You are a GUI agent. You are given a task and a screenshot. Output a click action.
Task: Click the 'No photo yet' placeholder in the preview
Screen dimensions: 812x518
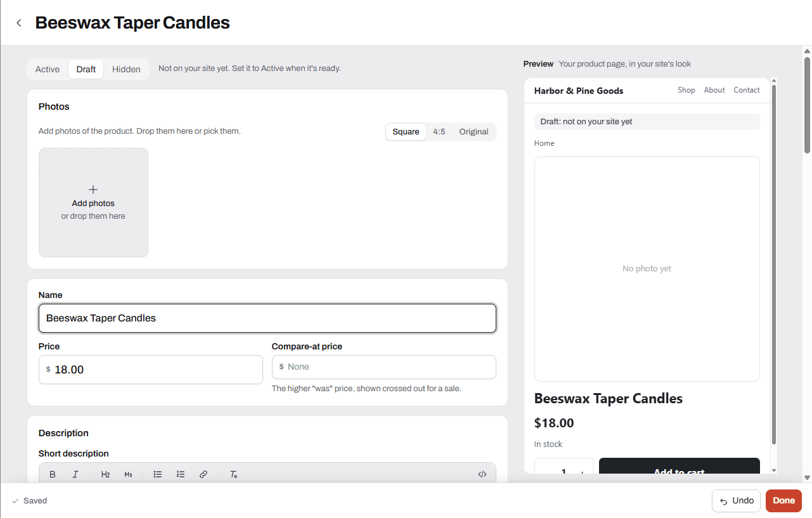coord(647,269)
